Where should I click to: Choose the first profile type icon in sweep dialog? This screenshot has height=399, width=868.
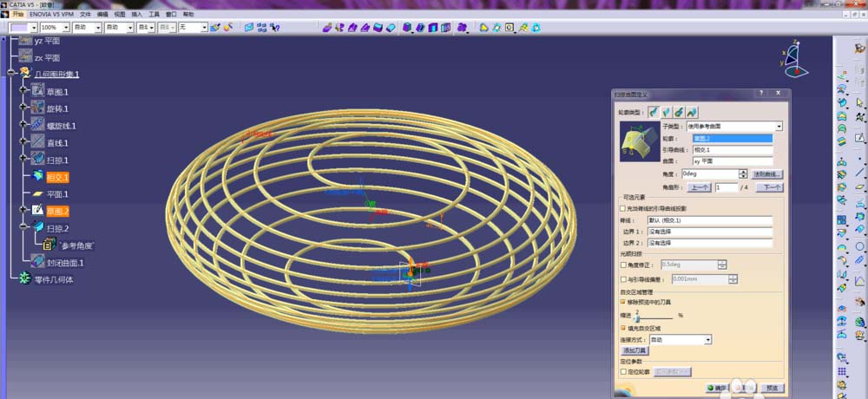[654, 112]
